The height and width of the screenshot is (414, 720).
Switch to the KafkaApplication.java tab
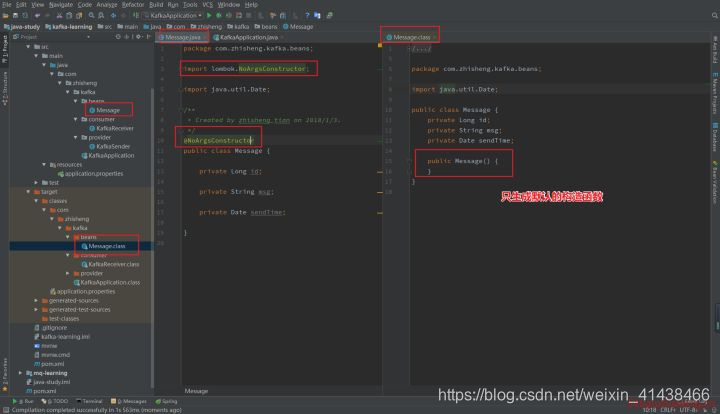pos(246,37)
